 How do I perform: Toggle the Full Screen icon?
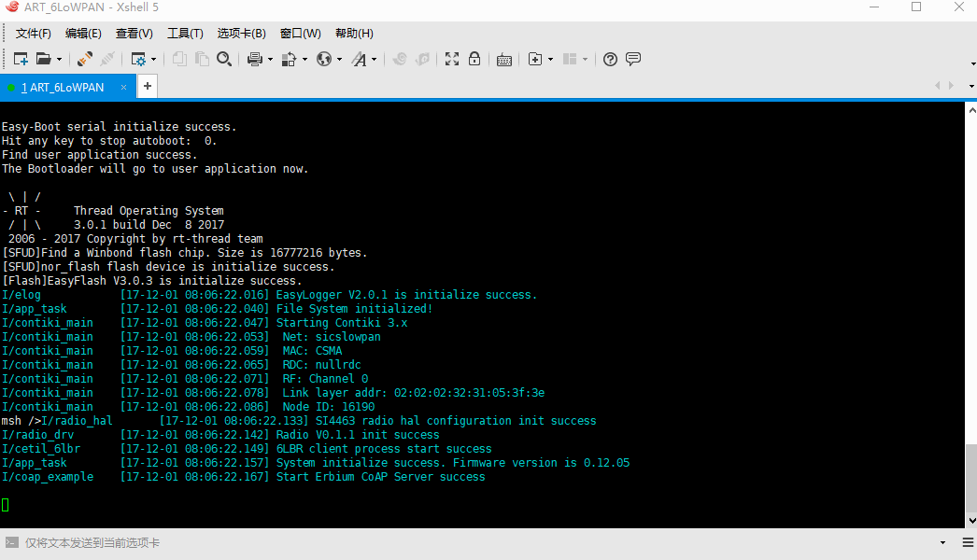pos(452,59)
